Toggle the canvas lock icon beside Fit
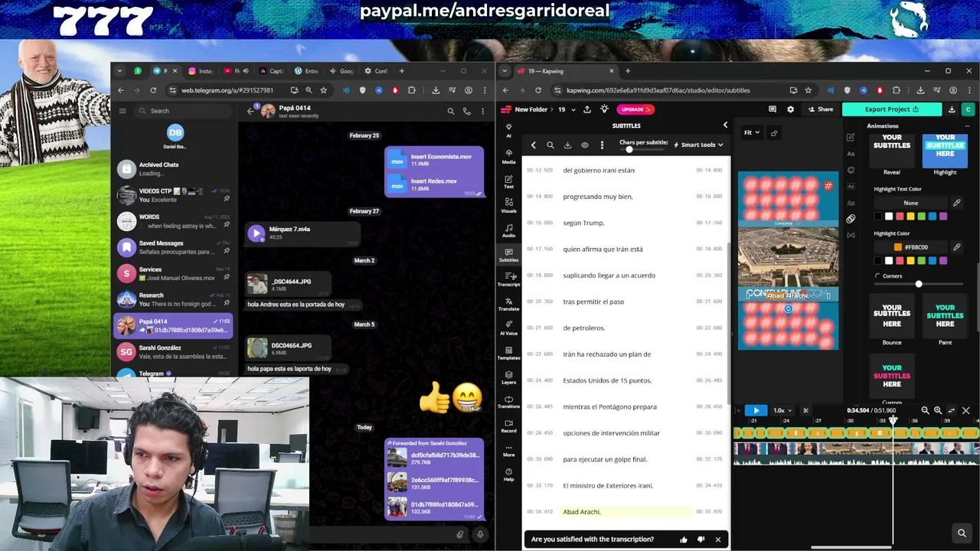 (x=774, y=133)
